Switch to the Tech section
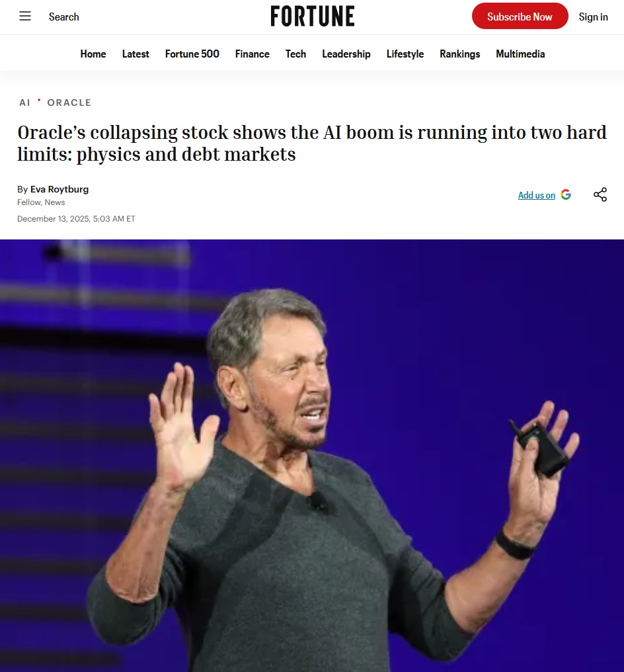Image resolution: width=624 pixels, height=672 pixels. pos(295,54)
